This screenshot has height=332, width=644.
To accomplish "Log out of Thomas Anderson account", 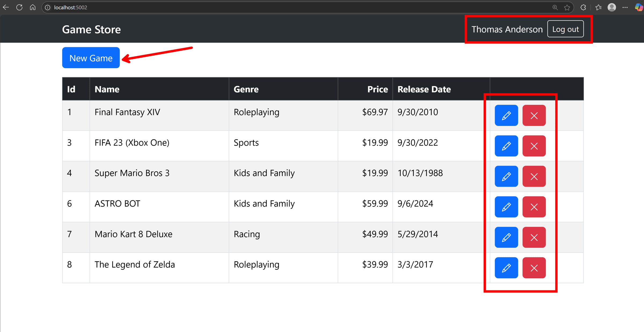I will point(565,29).
